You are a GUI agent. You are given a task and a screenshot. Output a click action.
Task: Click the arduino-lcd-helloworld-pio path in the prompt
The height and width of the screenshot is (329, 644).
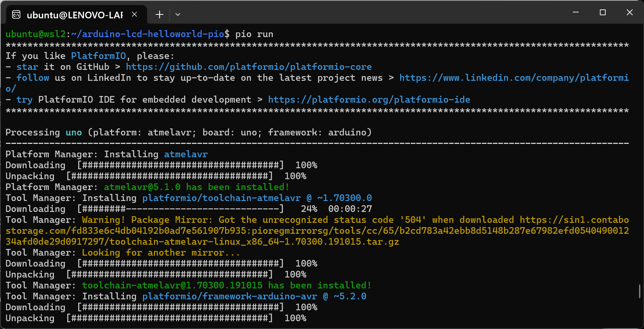pos(150,34)
